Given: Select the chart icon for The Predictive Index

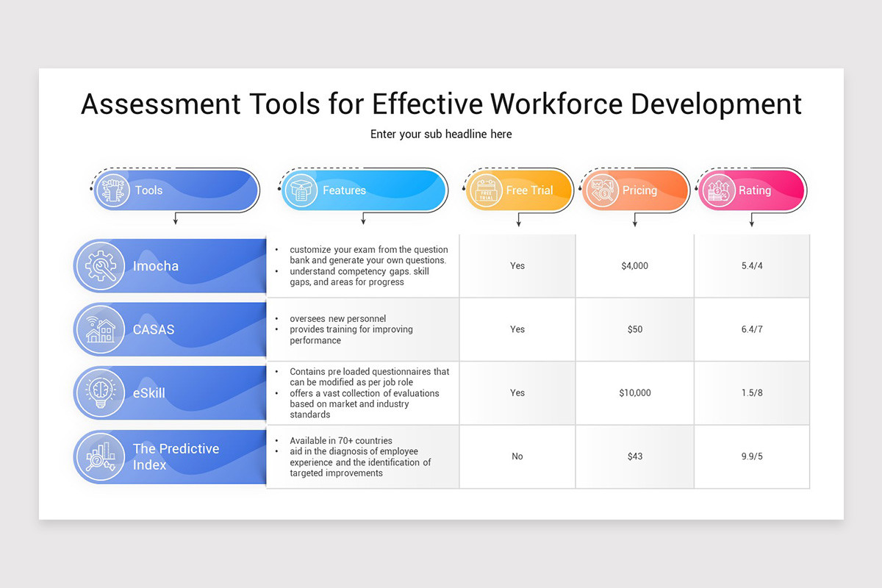Looking at the screenshot, I should point(101,456).
